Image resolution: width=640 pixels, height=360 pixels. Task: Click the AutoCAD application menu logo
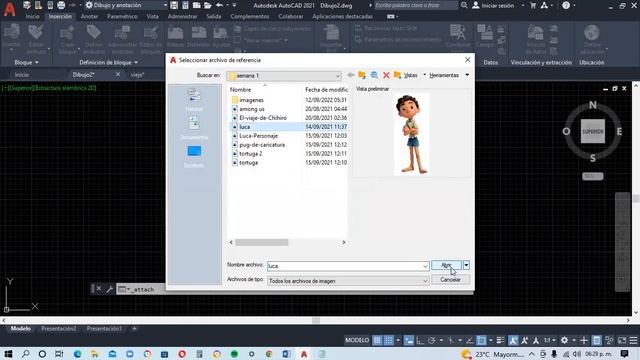9,9
